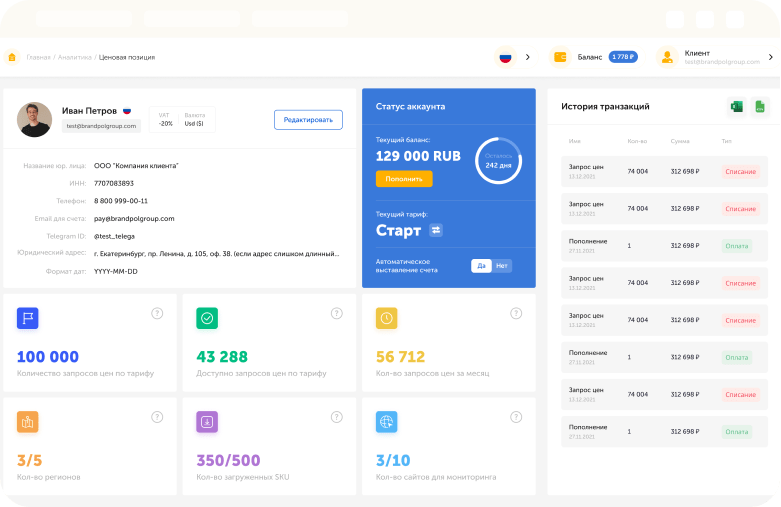Click Иван Петров's profile photo
This screenshot has height=507, width=781.
pos(35,119)
